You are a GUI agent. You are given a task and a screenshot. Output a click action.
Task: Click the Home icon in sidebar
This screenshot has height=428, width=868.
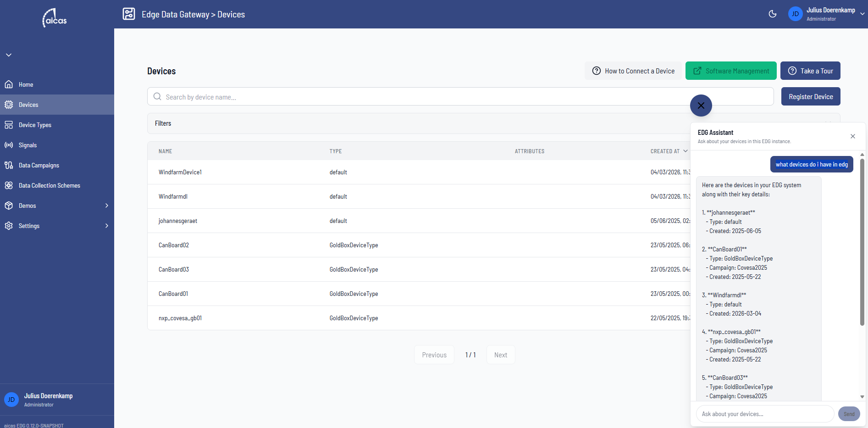(x=9, y=84)
